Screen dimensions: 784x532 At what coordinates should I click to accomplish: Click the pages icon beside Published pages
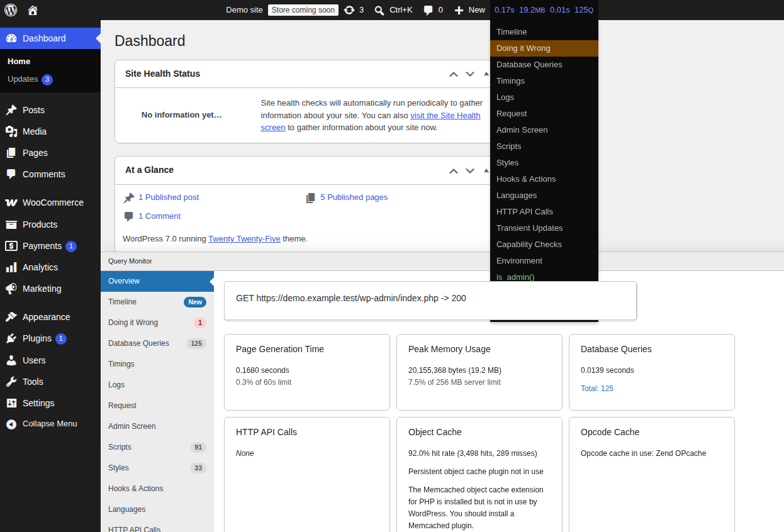(311, 197)
